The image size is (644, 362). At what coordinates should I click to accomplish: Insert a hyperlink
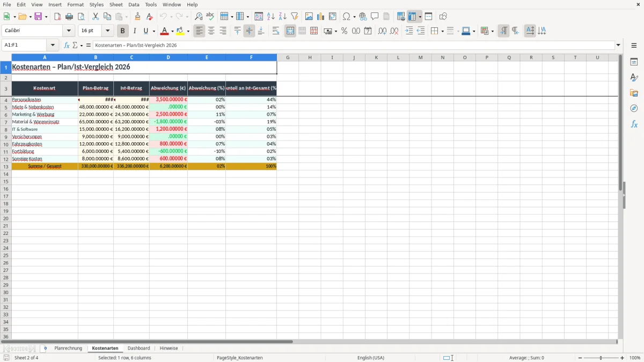[x=363, y=17]
